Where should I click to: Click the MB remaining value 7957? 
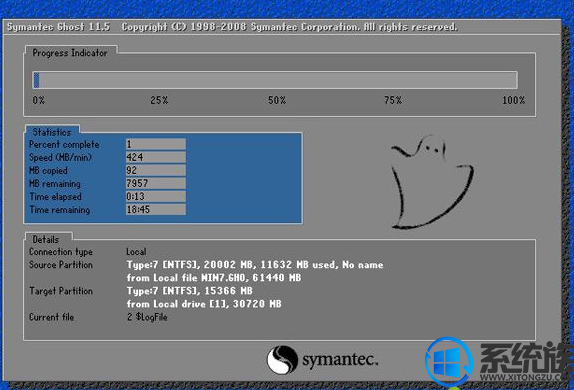pos(156,183)
